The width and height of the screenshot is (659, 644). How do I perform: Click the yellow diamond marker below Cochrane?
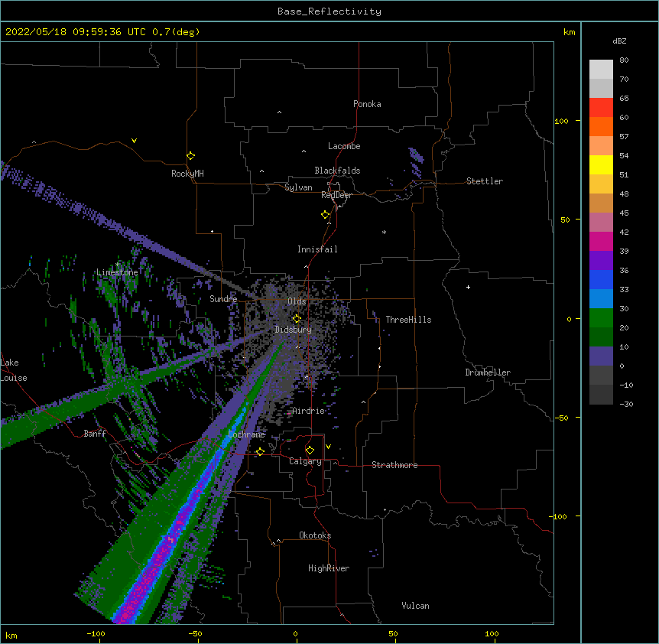[x=260, y=452]
